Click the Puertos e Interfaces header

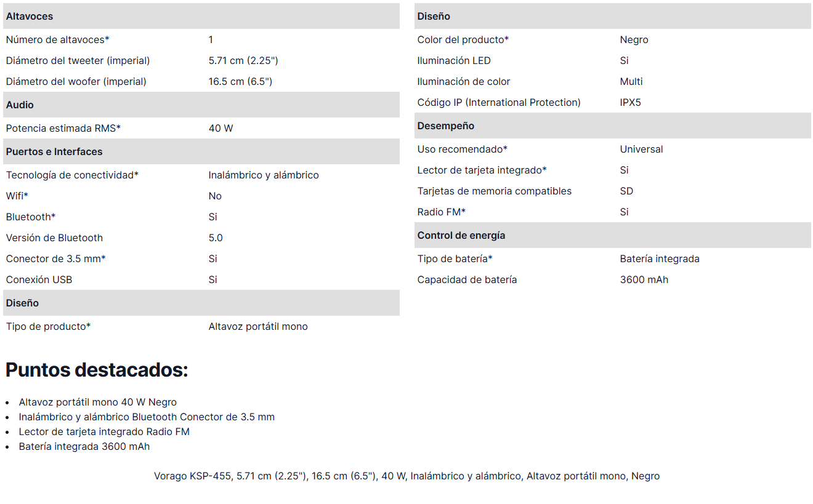pyautogui.click(x=54, y=152)
